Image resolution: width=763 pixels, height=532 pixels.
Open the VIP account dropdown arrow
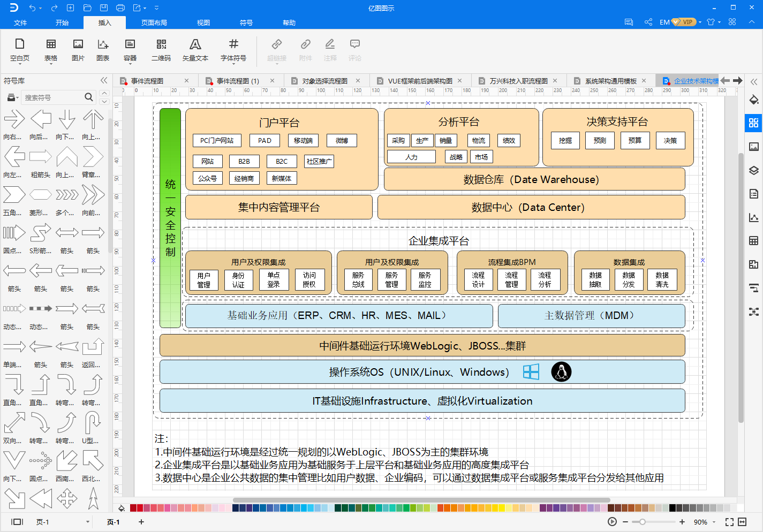coord(700,22)
